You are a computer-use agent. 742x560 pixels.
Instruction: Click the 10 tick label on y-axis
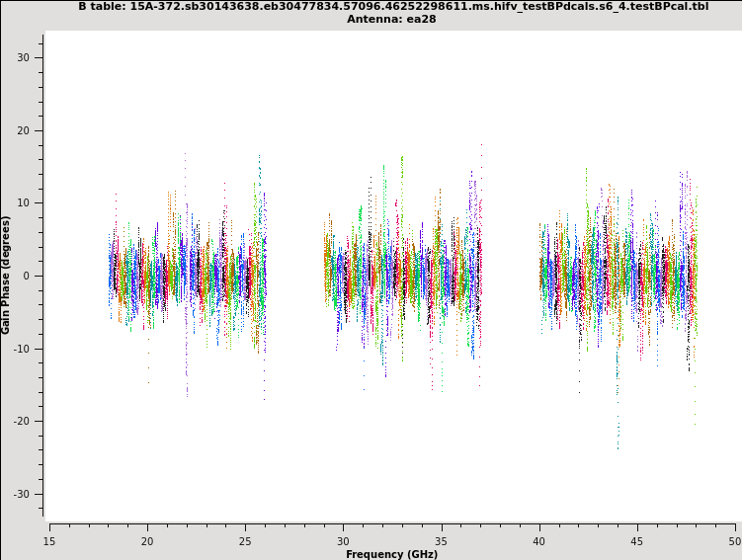(24, 203)
